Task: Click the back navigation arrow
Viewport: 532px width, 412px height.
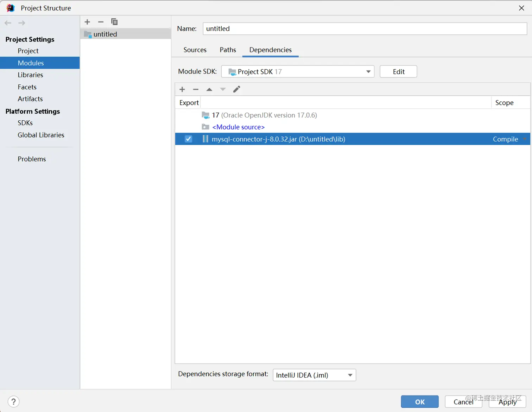Action: tap(8, 23)
